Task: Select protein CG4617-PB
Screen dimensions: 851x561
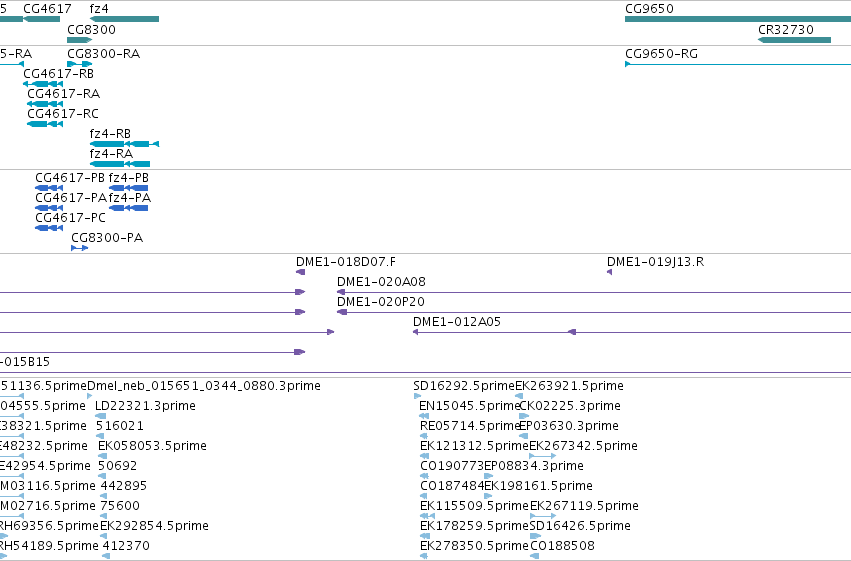Action: click(x=70, y=178)
